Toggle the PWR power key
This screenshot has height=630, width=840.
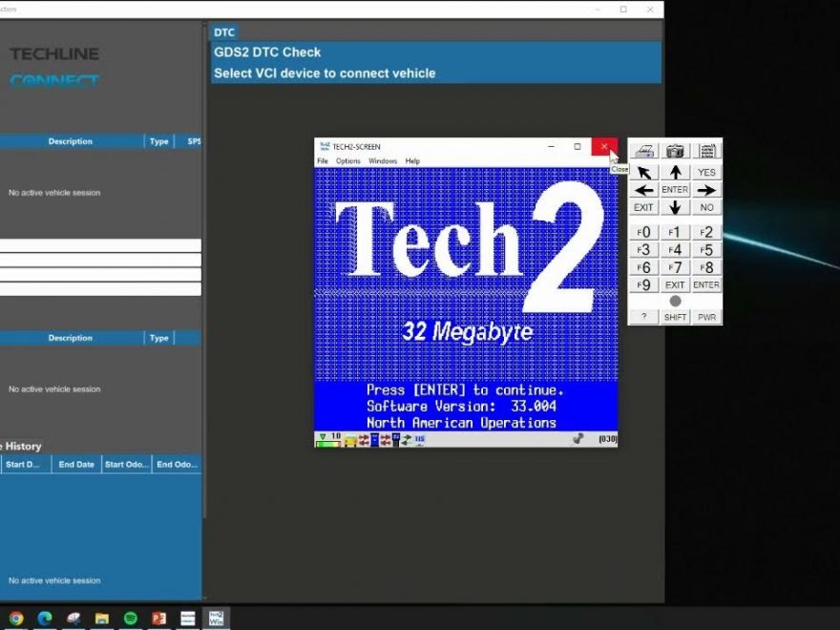pyautogui.click(x=706, y=317)
